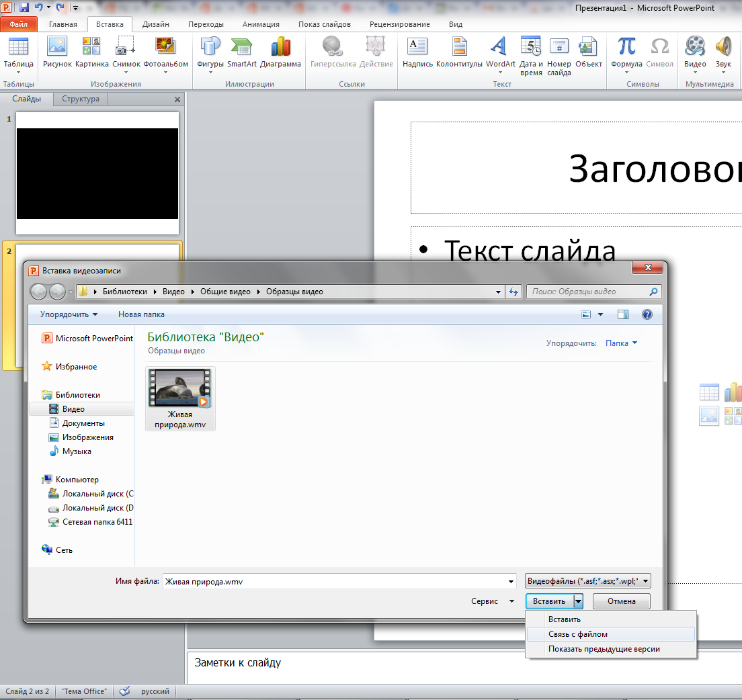Open the view mode dropdown arrow
Screen dimensions: 742x700
click(x=600, y=314)
